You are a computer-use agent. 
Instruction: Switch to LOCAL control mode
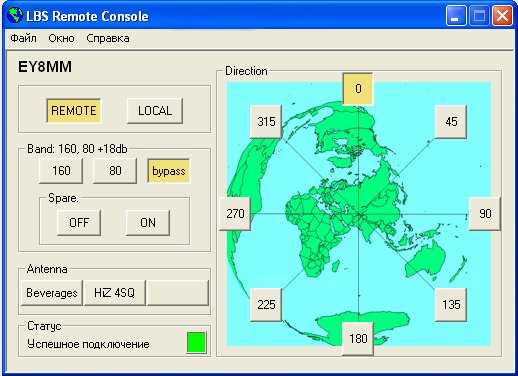coord(155,111)
